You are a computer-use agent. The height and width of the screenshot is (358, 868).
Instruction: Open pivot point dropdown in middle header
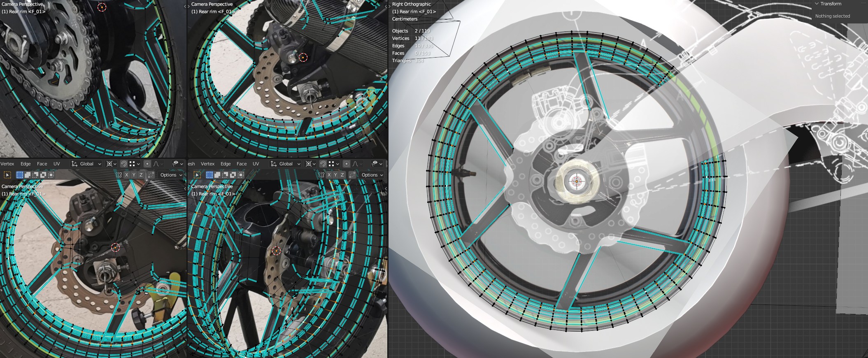pos(311,164)
